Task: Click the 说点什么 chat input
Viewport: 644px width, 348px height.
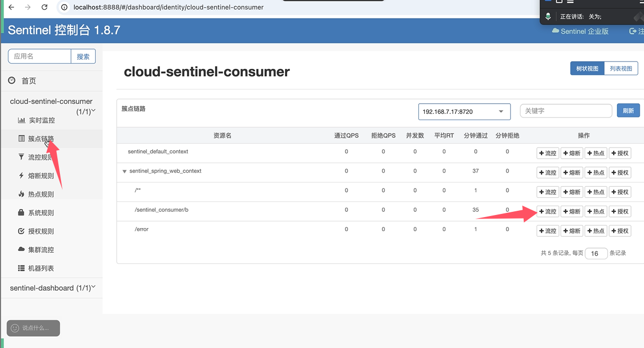Action: coord(33,328)
